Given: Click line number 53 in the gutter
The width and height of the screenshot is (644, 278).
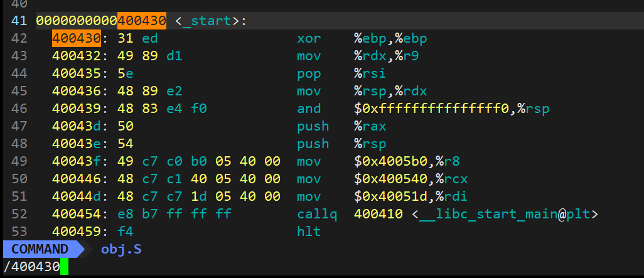Looking at the screenshot, I should pyautogui.click(x=19, y=232).
